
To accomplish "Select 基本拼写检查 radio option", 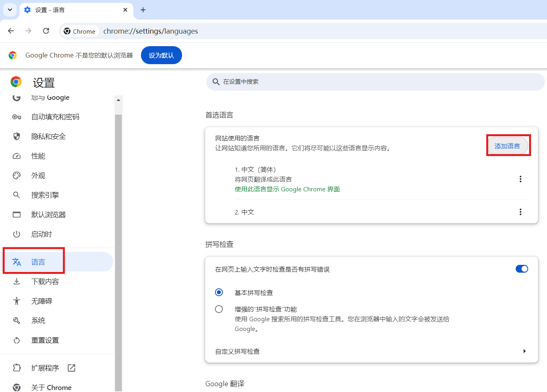I will [x=219, y=292].
